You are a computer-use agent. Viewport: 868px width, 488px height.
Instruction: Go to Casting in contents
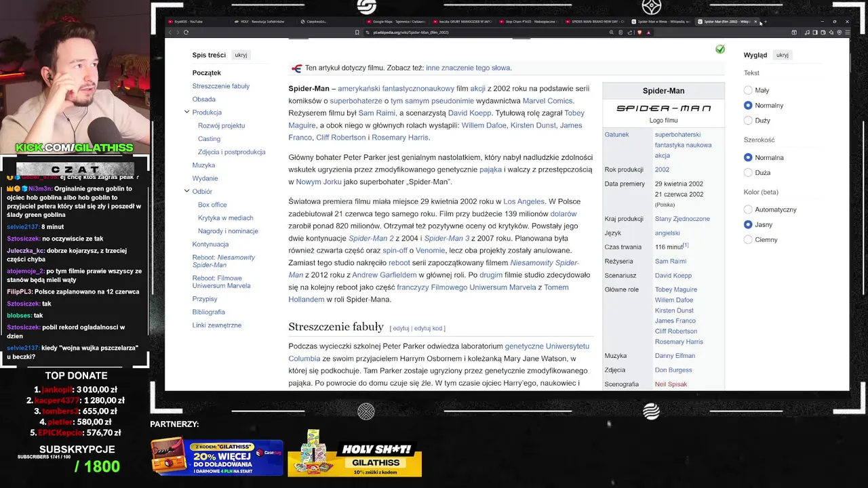(209, 138)
